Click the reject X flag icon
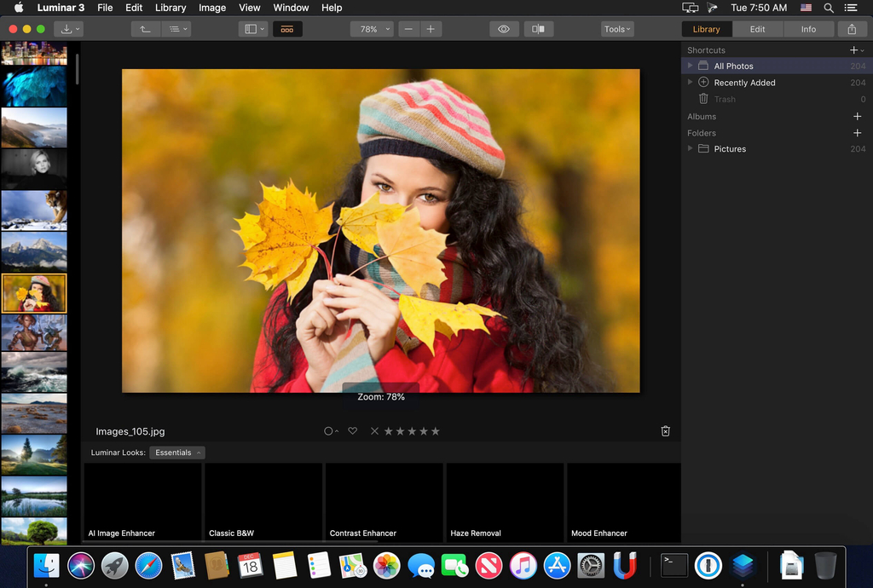The width and height of the screenshot is (873, 588). coord(374,431)
